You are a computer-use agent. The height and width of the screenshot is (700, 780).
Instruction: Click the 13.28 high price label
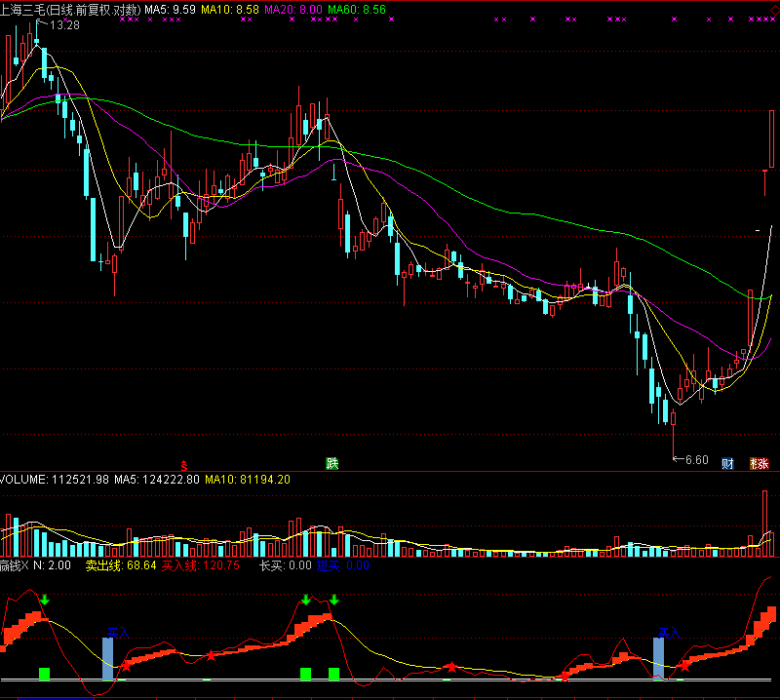click(64, 25)
